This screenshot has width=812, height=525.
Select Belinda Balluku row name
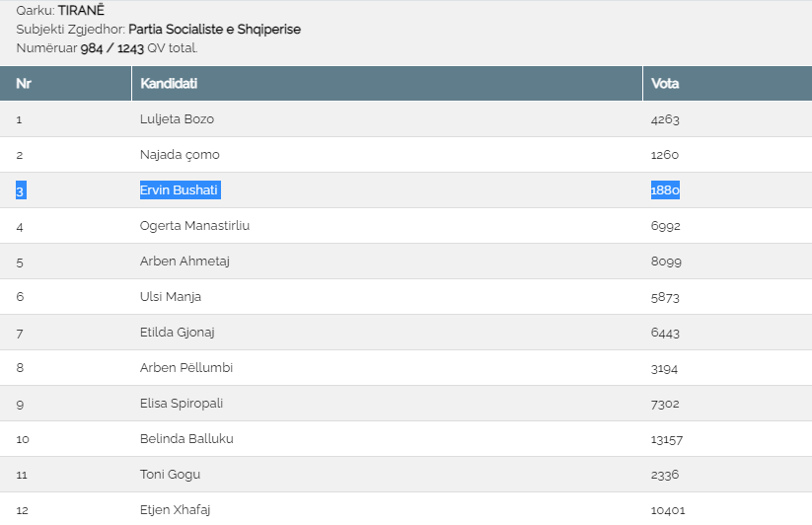tap(186, 439)
